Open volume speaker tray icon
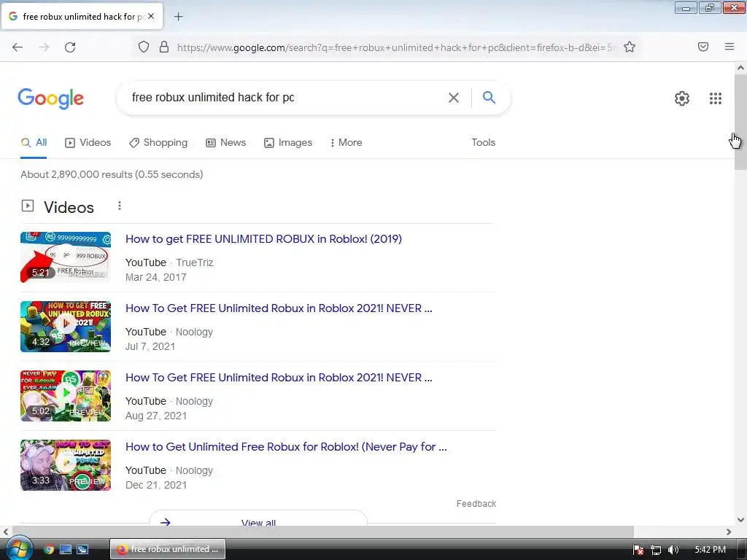The width and height of the screenshot is (747, 560). (x=673, y=550)
